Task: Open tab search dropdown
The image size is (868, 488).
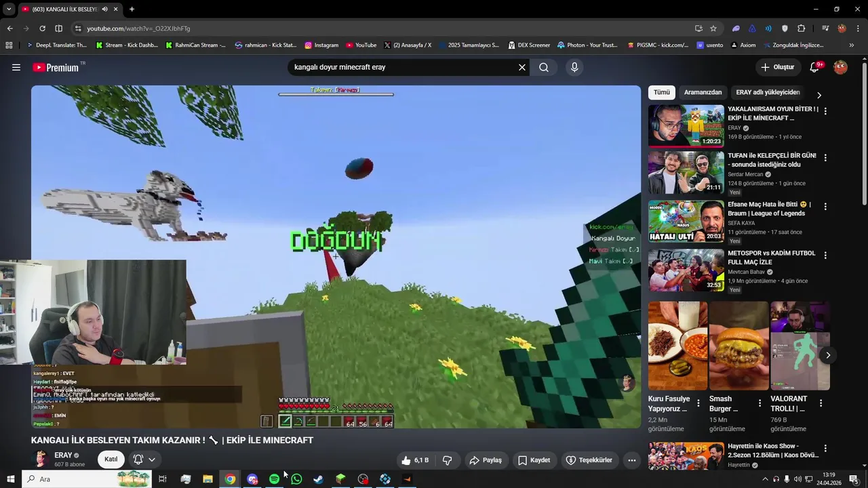Action: pyautogui.click(x=9, y=9)
